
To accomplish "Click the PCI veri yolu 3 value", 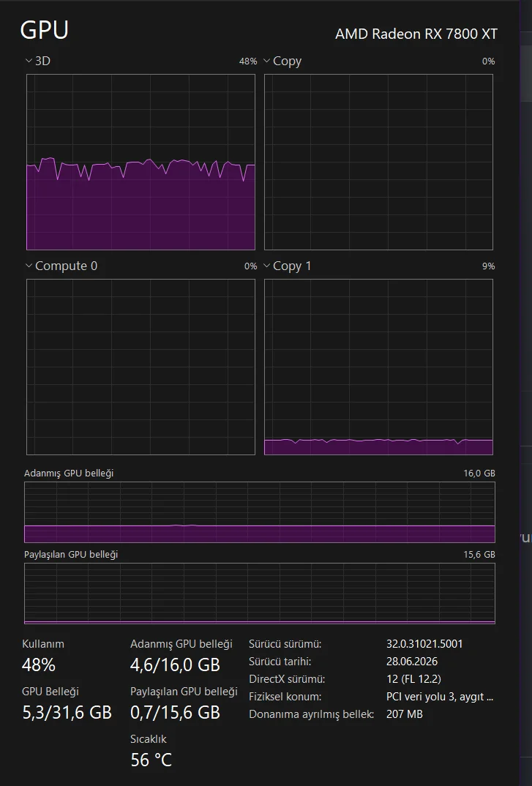I will [x=440, y=697].
